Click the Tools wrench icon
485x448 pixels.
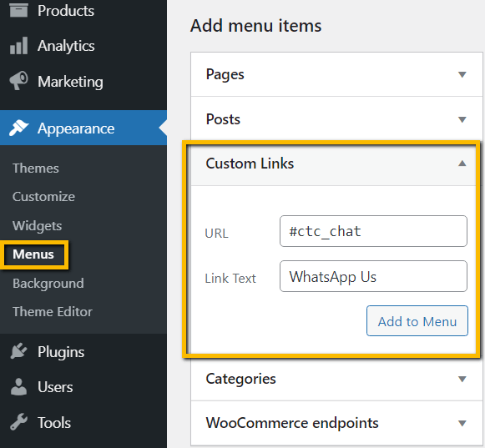[x=18, y=422]
